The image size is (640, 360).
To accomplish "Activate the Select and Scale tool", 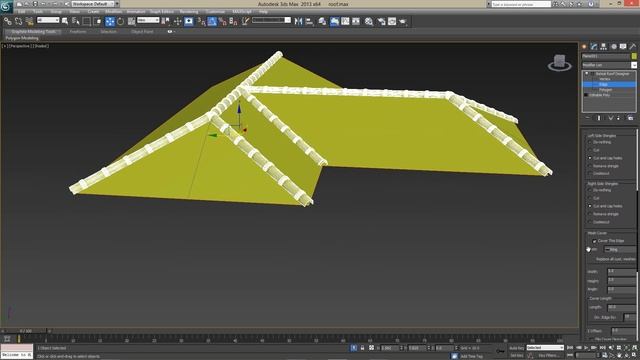I will coord(131,21).
